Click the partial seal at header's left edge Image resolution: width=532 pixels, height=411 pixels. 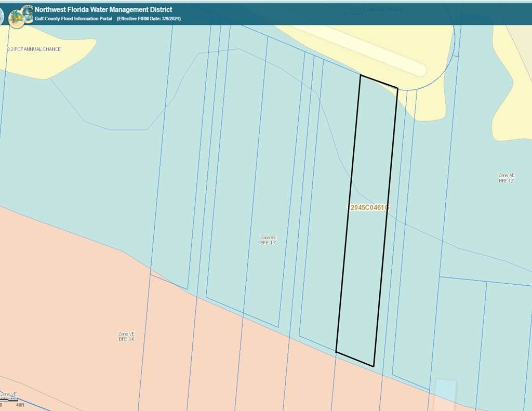pos(2,16)
